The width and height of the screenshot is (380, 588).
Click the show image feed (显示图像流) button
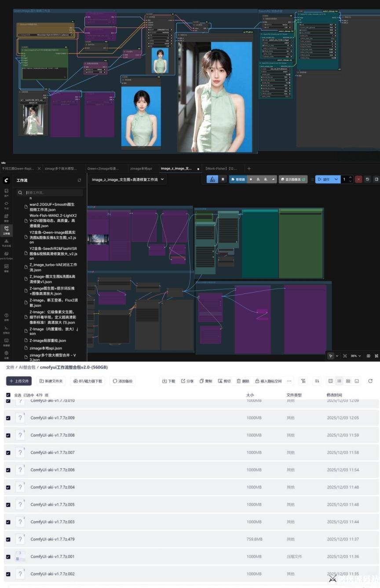click(x=293, y=179)
